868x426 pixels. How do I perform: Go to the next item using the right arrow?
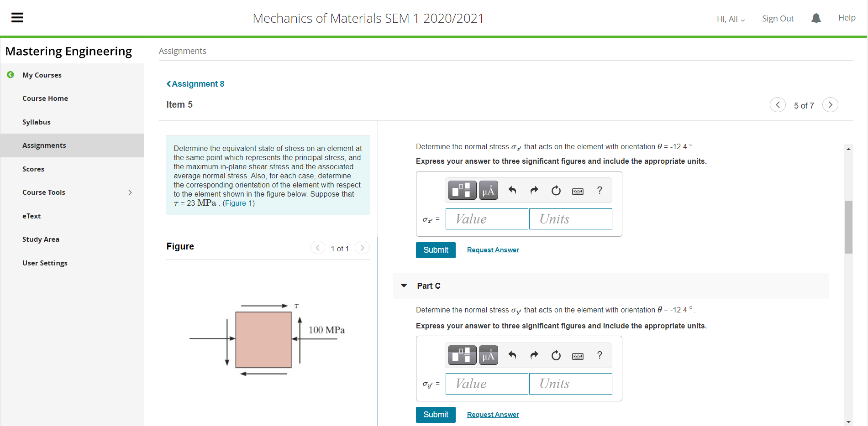[830, 104]
